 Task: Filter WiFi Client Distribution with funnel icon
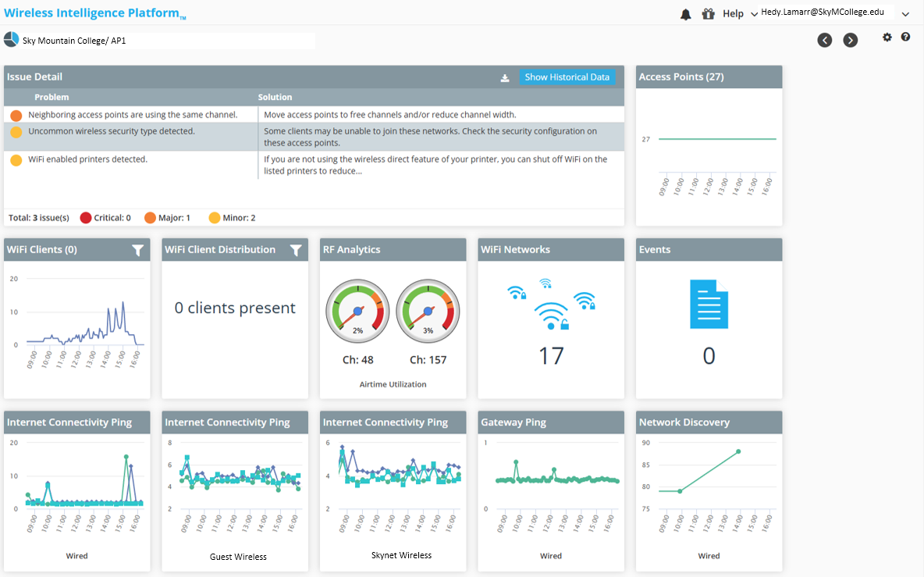coord(296,251)
